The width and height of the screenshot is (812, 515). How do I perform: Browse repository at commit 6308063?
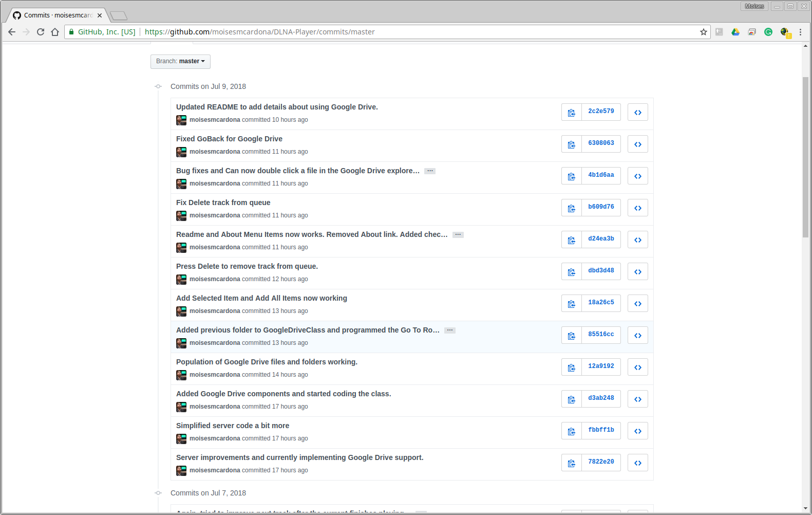[638, 144]
